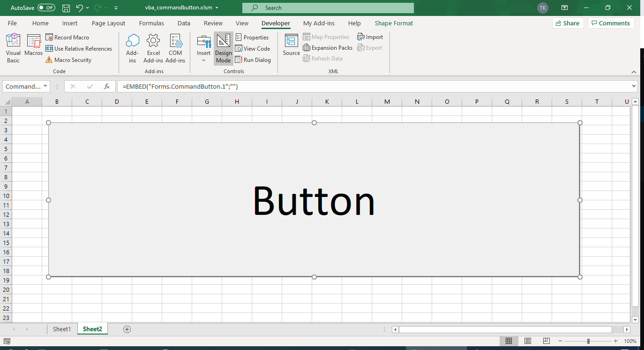
Task: Click the Macros icon
Action: pos(33,47)
